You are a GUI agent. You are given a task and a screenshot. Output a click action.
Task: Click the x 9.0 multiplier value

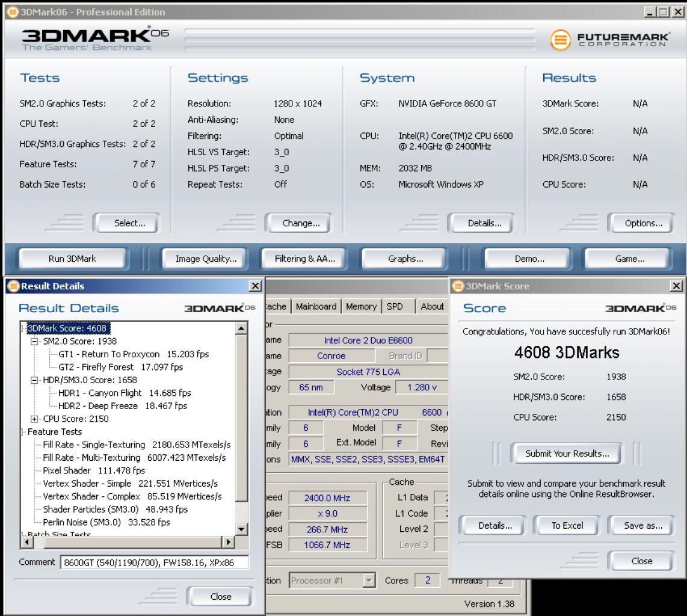coord(327,514)
